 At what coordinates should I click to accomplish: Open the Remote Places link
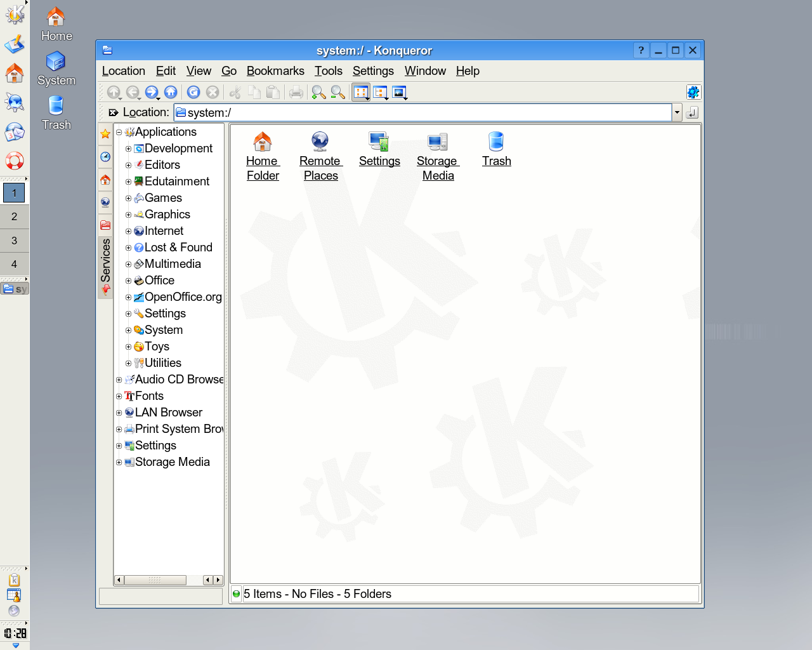coord(321,157)
